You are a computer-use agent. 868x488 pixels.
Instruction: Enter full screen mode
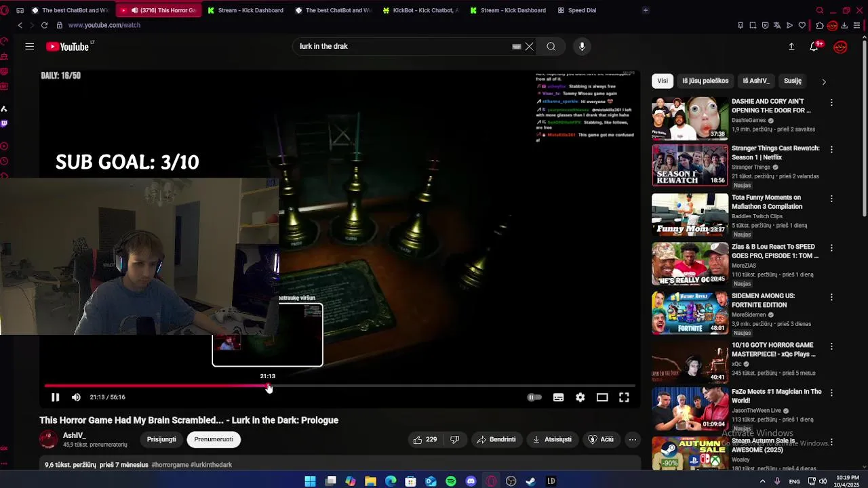click(624, 397)
